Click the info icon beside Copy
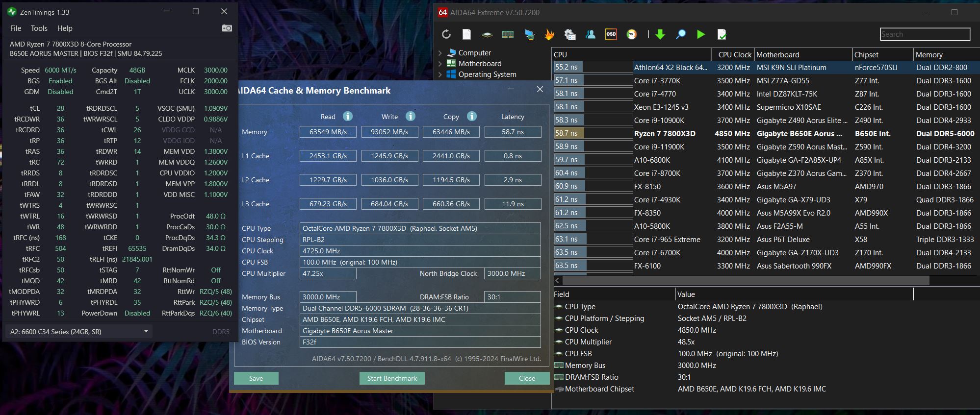980x415 pixels. [x=472, y=116]
